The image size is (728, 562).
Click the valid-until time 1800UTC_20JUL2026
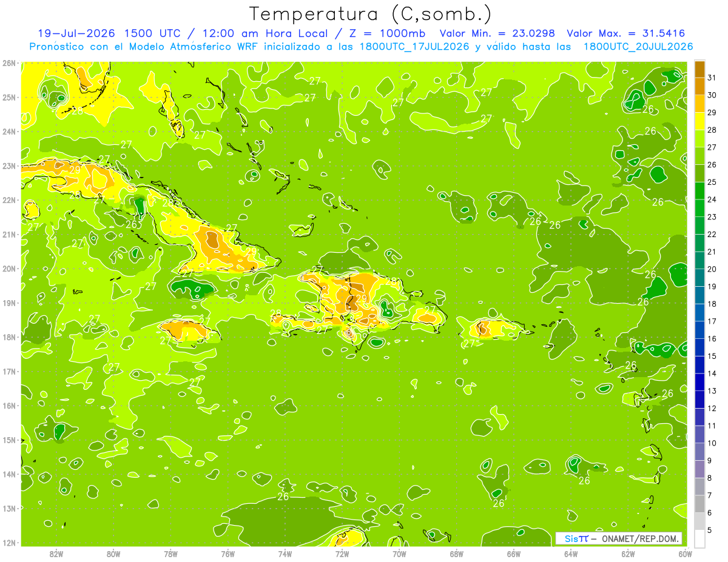pyautogui.click(x=638, y=46)
